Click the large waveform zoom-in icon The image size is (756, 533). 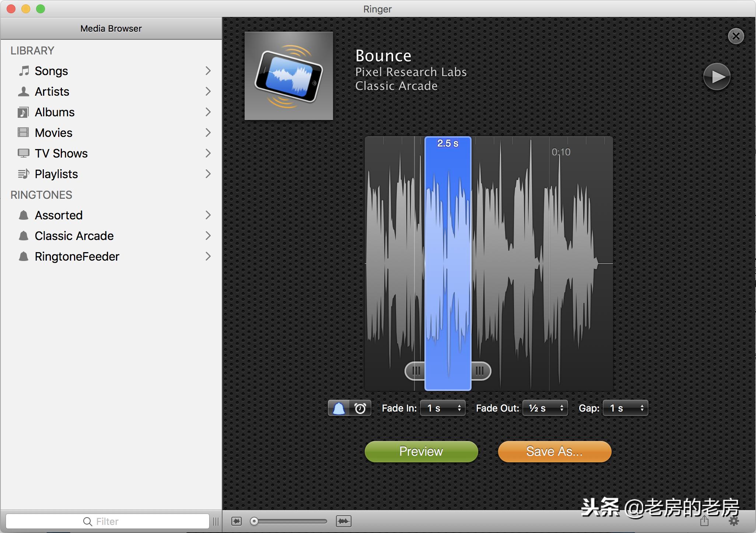[343, 521]
